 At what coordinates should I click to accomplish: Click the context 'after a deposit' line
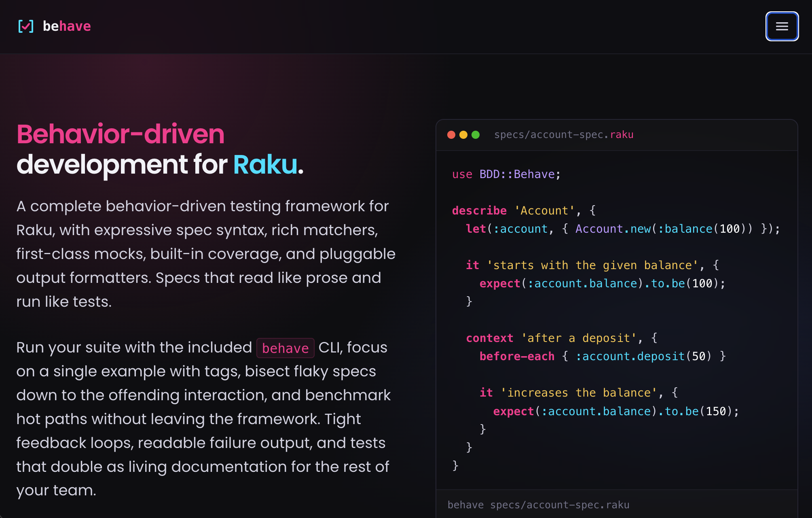(562, 338)
